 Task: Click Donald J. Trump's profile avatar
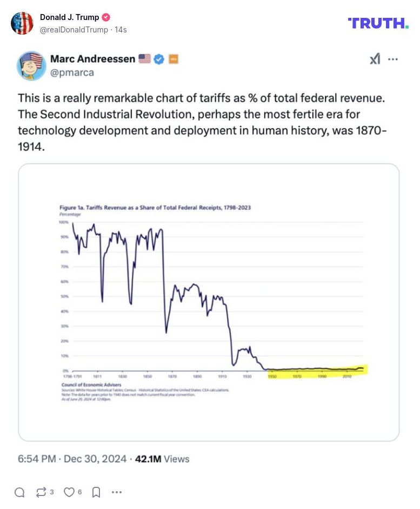[22, 23]
